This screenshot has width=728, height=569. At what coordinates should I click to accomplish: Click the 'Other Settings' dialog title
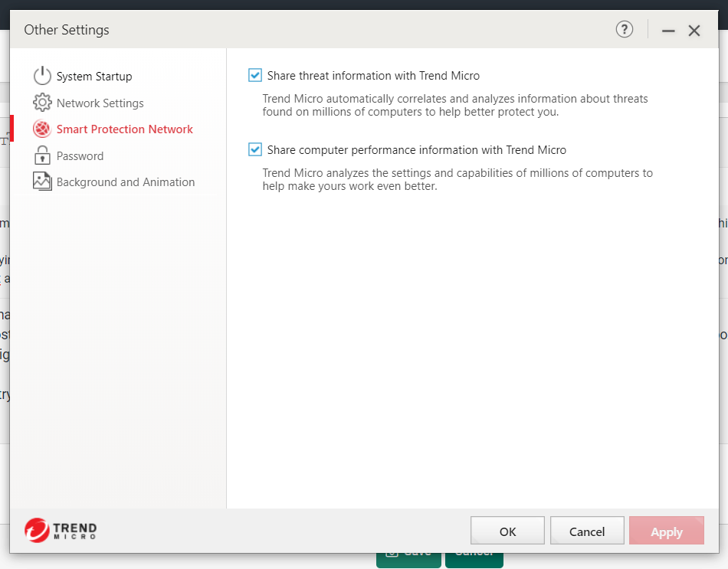tap(67, 30)
